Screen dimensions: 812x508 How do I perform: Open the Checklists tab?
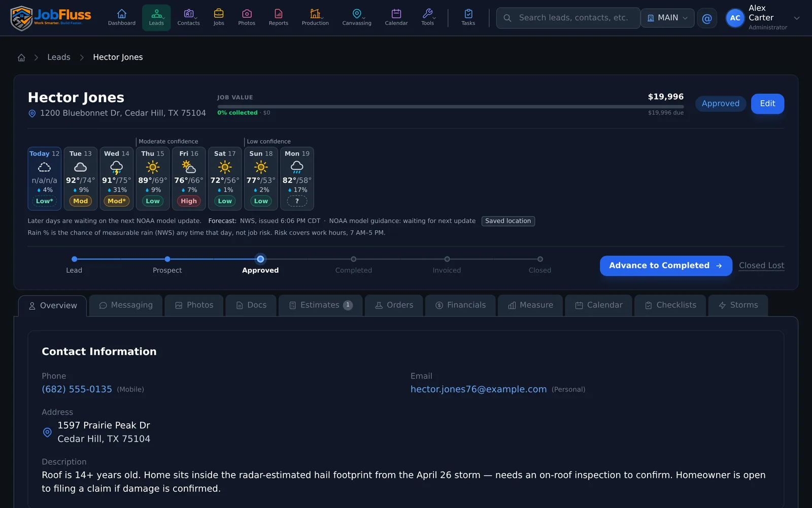(x=670, y=305)
